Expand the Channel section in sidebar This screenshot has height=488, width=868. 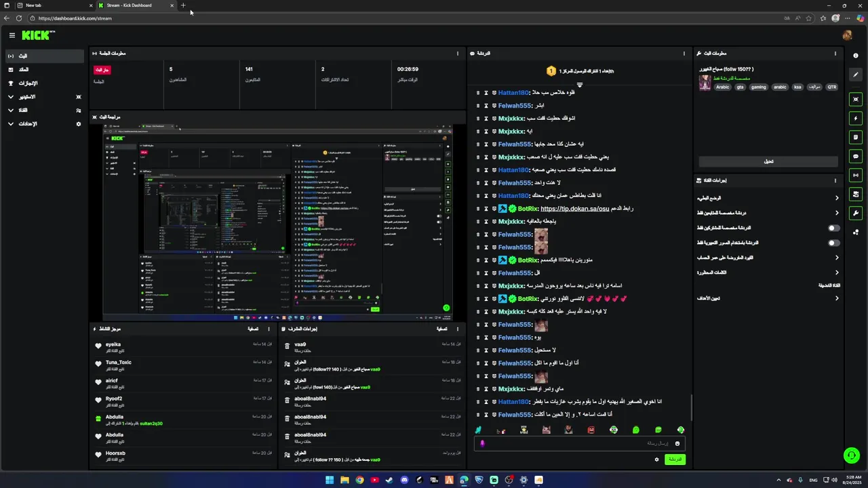coord(45,110)
